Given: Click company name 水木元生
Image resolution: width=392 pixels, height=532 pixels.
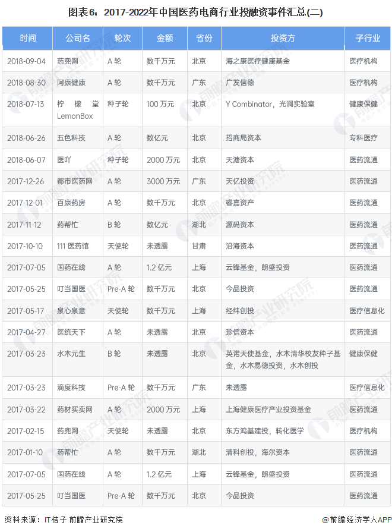Looking at the screenshot, I should click(x=71, y=354).
